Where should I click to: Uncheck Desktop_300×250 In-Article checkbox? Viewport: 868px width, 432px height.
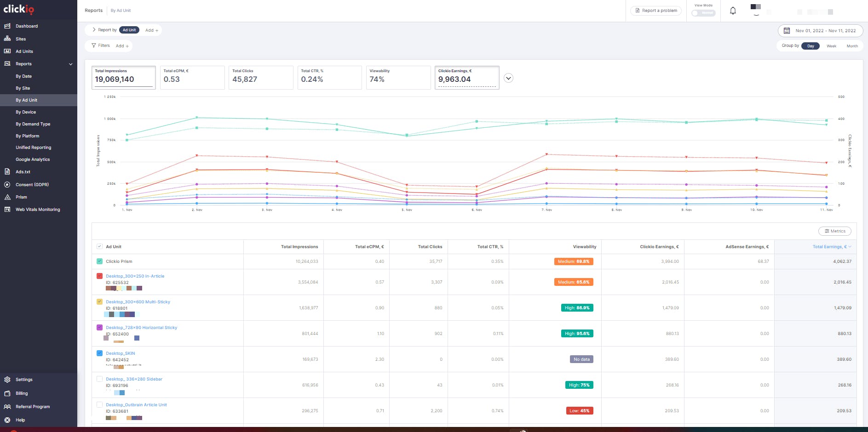(99, 276)
